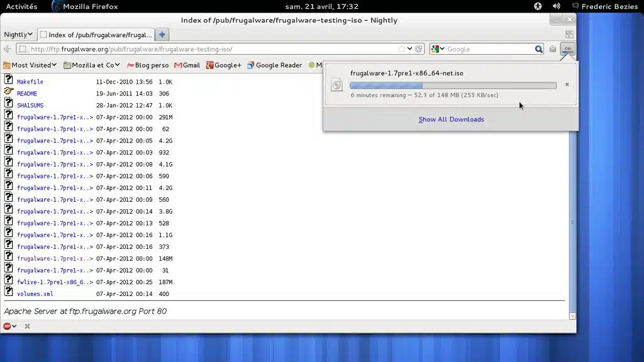Click the file icon beside fwlive-1.7pre1-x86_6
644x362 pixels.
click(9, 280)
